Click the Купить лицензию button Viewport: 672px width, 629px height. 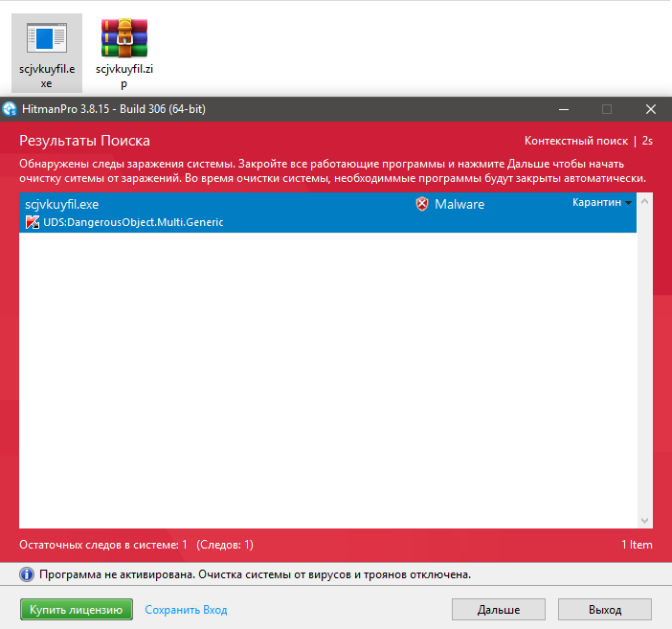coord(77,609)
